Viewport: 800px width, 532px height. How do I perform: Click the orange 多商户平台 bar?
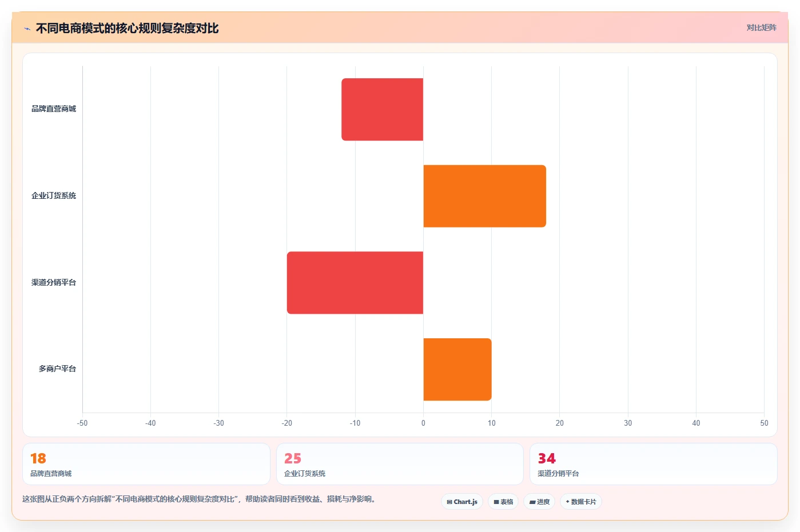coord(457,369)
